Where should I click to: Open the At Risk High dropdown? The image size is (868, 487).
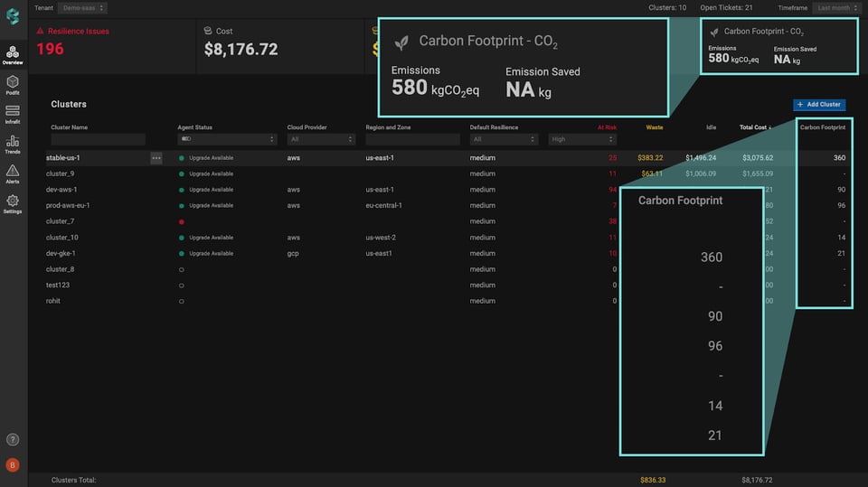(x=581, y=139)
